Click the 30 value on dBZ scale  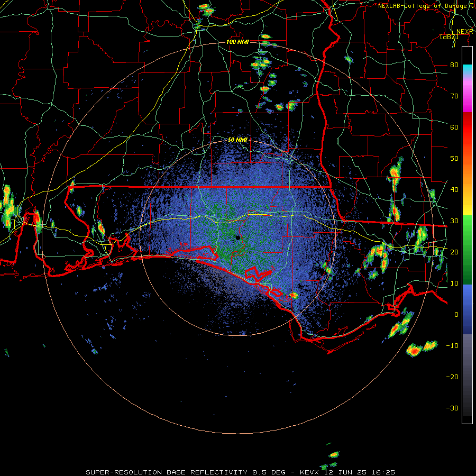[x=454, y=221]
